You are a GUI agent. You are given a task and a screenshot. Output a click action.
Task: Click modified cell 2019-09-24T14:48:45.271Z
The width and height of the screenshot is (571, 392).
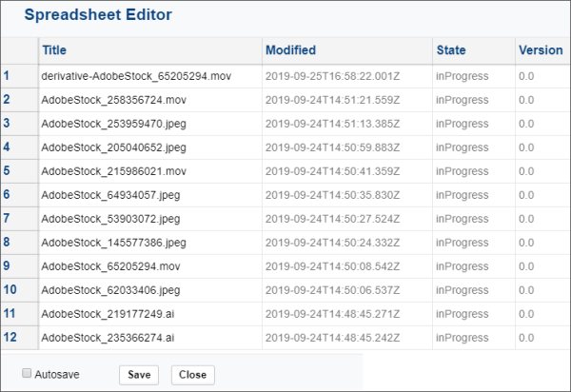pos(347,314)
